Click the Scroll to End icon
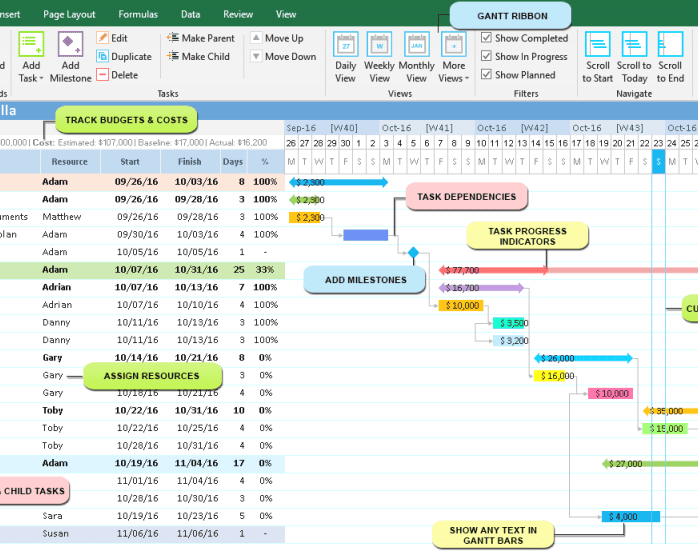The width and height of the screenshot is (698, 559). (670, 46)
